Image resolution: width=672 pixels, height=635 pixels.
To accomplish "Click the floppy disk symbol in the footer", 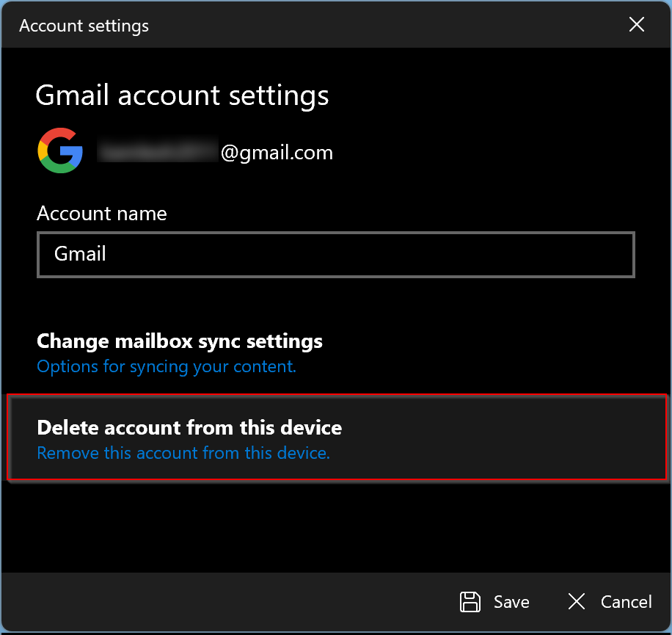I will (x=470, y=601).
